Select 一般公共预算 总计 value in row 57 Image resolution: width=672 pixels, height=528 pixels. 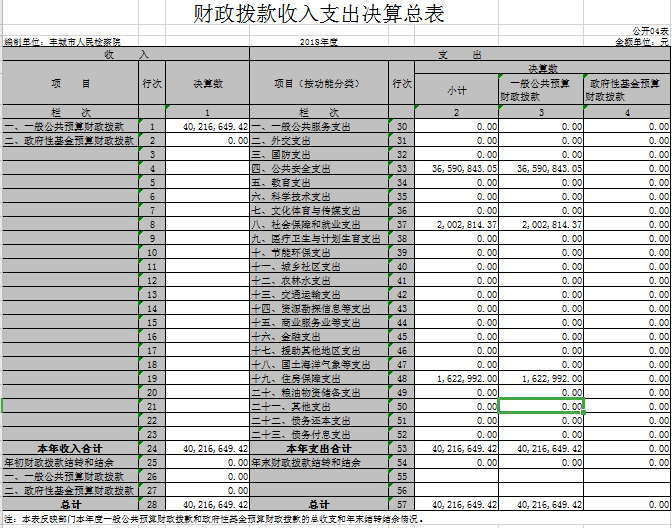coord(541,504)
